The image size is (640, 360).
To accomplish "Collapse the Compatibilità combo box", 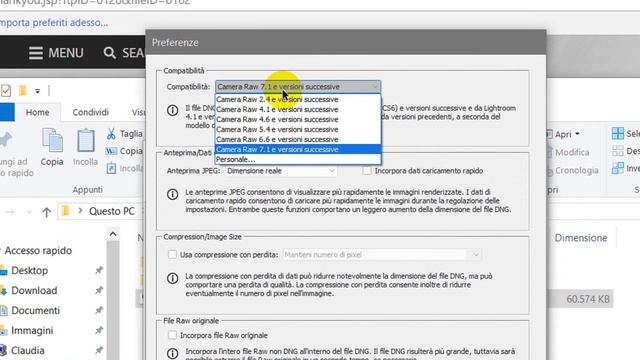I will pos(298,87).
